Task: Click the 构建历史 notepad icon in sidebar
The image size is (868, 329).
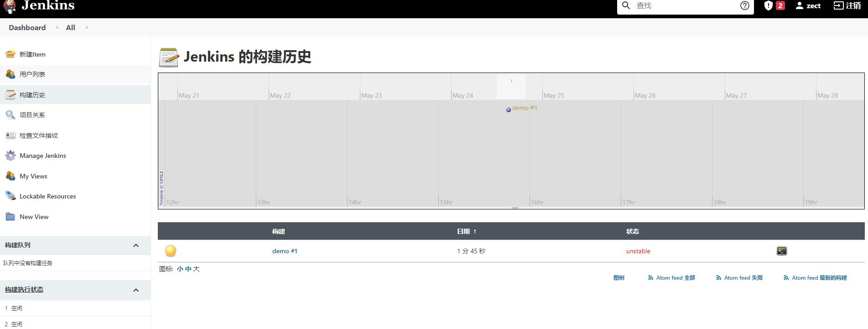Action: click(10, 94)
